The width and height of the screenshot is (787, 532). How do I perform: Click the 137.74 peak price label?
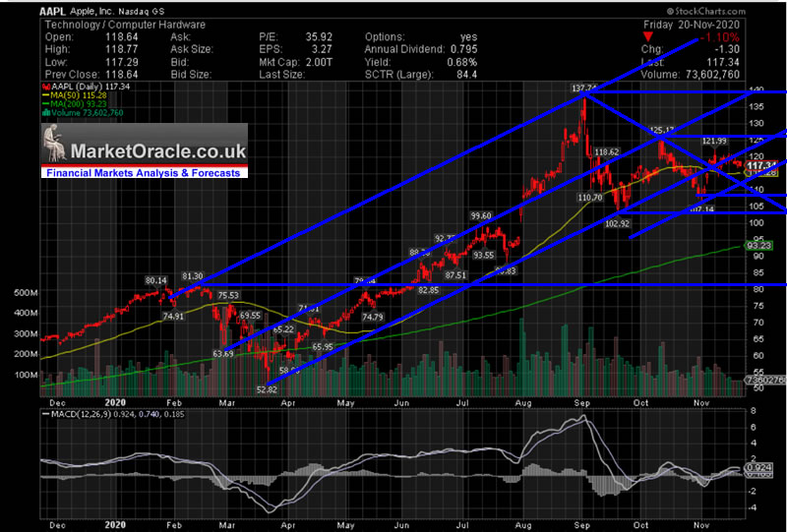(x=583, y=89)
